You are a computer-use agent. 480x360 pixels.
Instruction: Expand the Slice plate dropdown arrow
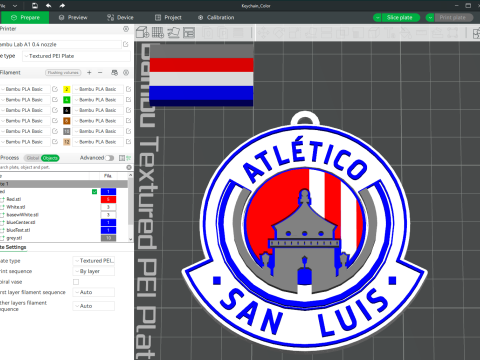point(377,18)
